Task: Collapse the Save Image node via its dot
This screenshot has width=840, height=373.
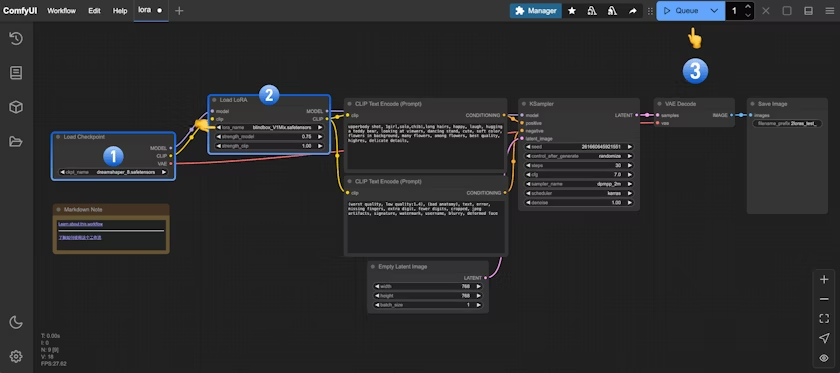Action: pyautogui.click(x=752, y=104)
